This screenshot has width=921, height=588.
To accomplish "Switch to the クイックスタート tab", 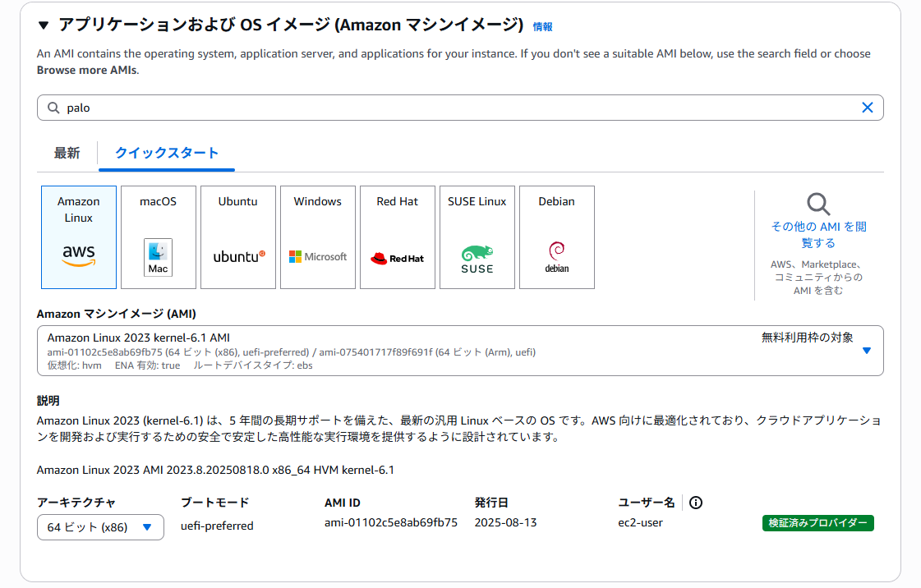I will (x=167, y=154).
